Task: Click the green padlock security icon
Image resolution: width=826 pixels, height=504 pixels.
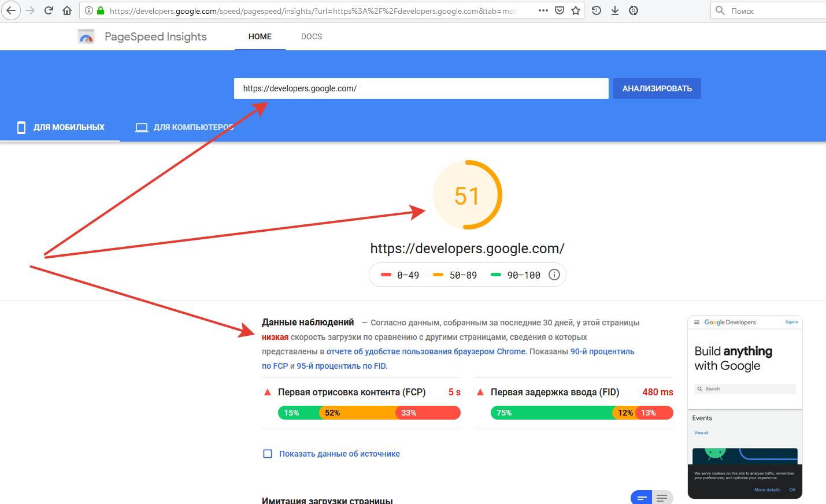Action: click(x=101, y=10)
